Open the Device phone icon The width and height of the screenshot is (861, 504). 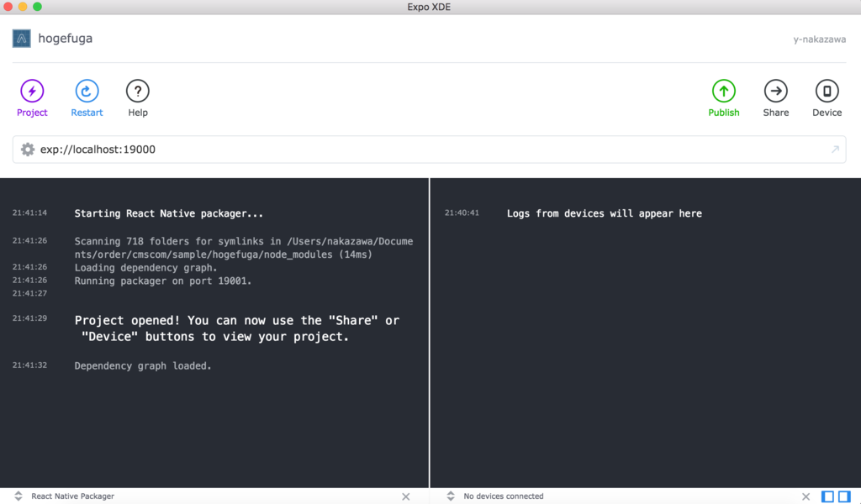(827, 91)
